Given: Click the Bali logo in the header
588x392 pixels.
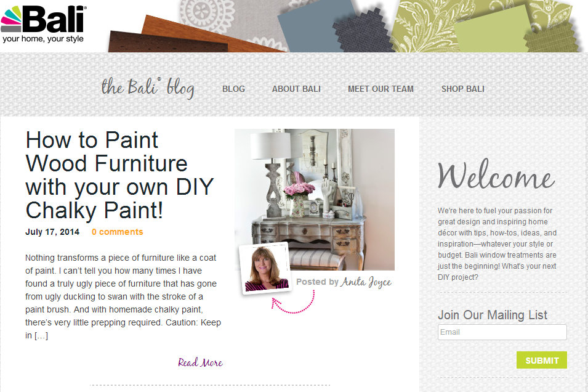Looking at the screenshot, I should point(43,24).
